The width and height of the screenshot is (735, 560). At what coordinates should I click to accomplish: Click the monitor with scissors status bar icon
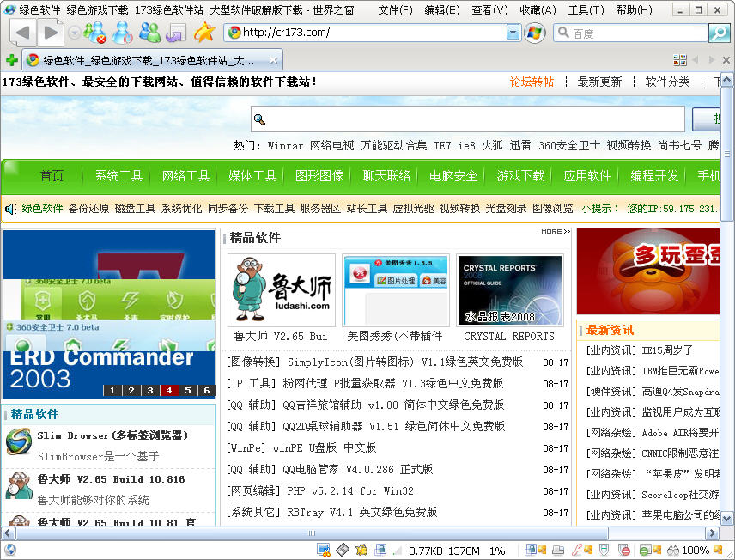click(324, 551)
